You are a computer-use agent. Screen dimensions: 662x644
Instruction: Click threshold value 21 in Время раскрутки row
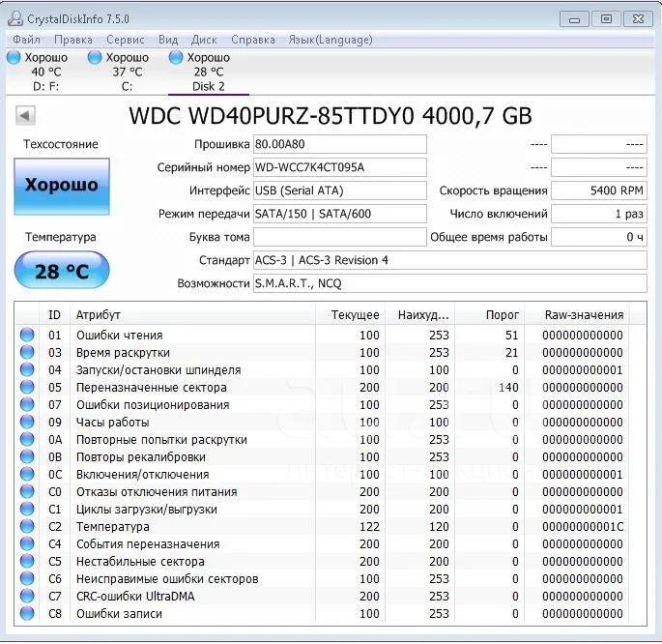[511, 353]
